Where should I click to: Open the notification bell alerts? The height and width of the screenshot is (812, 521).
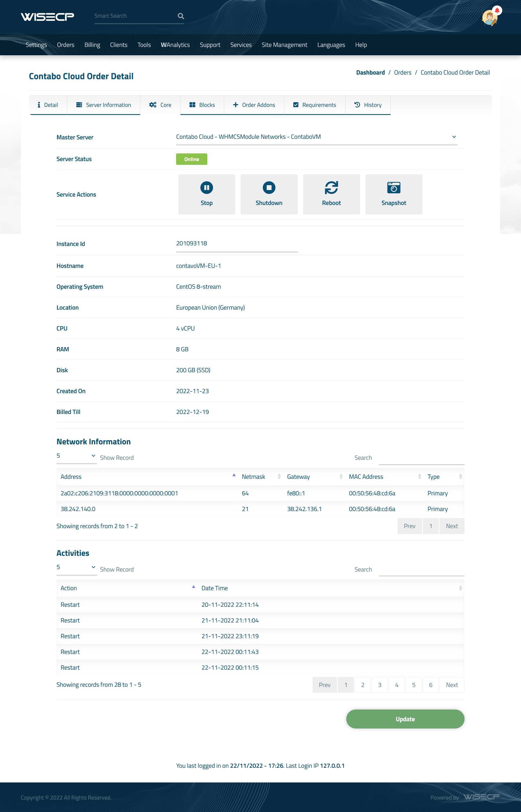pyautogui.click(x=497, y=11)
